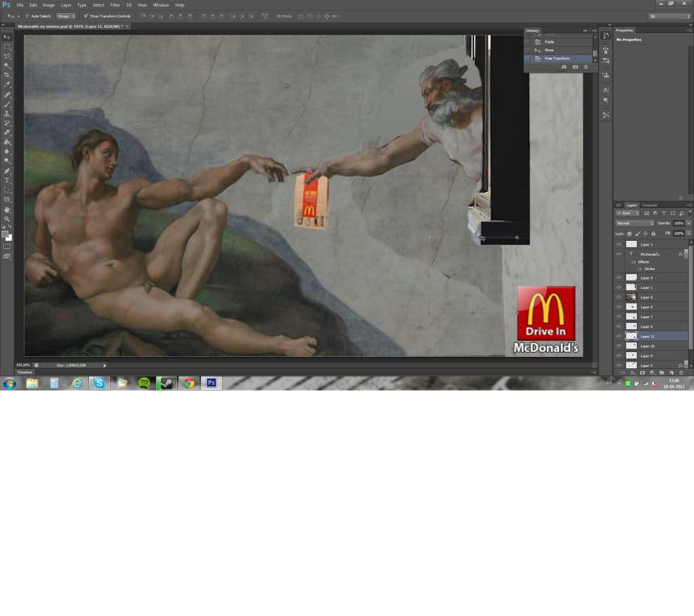Open the Opacity slider dropdown arrow
The height and width of the screenshot is (616, 694).
(x=689, y=223)
